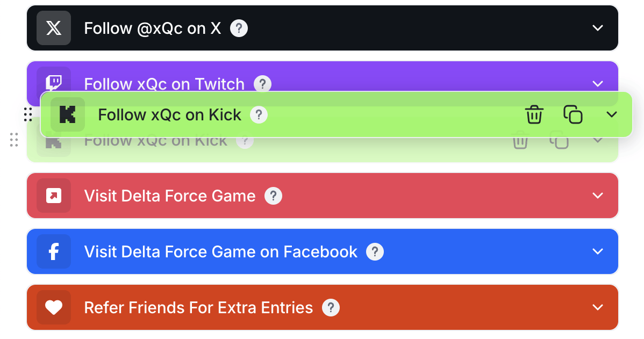The width and height of the screenshot is (644, 339).
Task: Click the Kick logo icon
Action: 68,114
